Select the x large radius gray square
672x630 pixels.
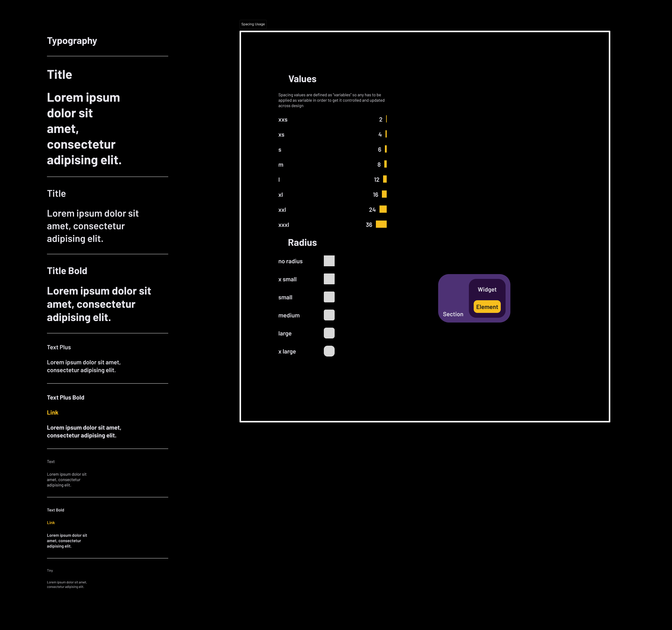(x=329, y=351)
